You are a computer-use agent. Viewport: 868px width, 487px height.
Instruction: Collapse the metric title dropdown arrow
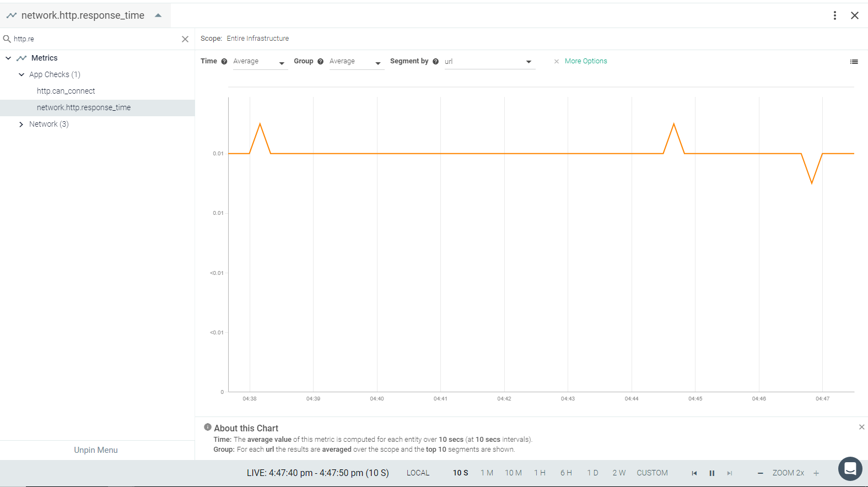158,15
